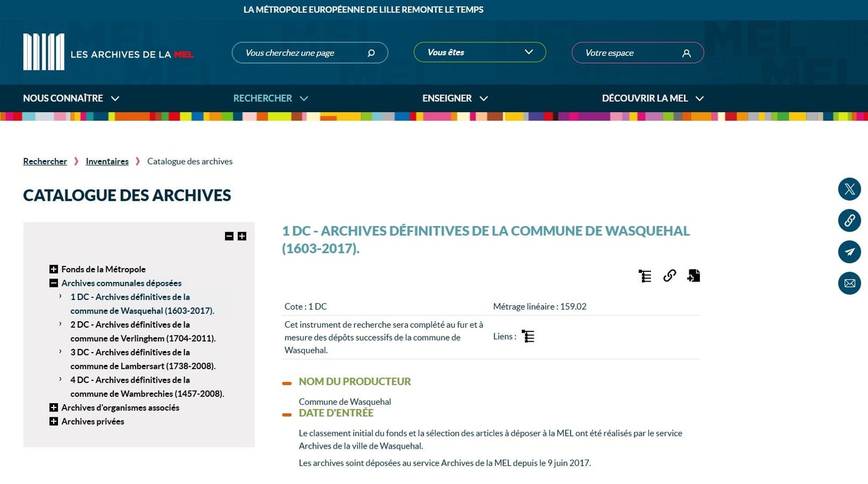Click Fonds de la Métropole label

[x=103, y=269]
